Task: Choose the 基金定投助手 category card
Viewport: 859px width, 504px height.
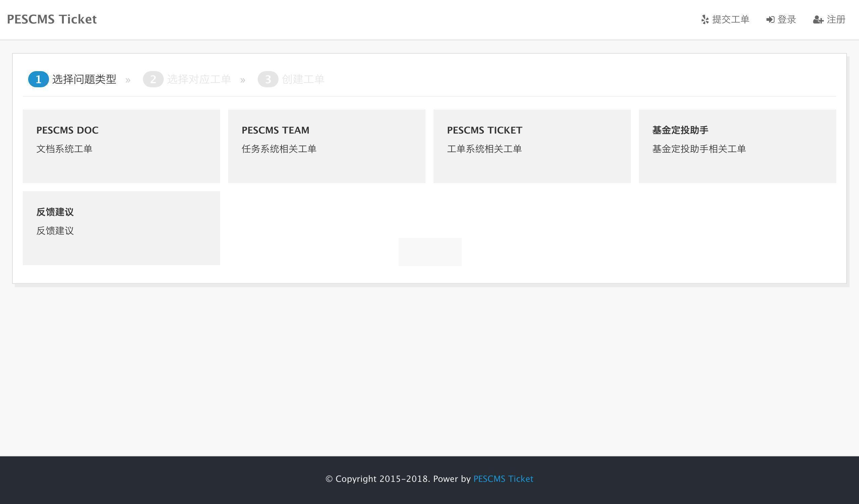Action: click(737, 146)
